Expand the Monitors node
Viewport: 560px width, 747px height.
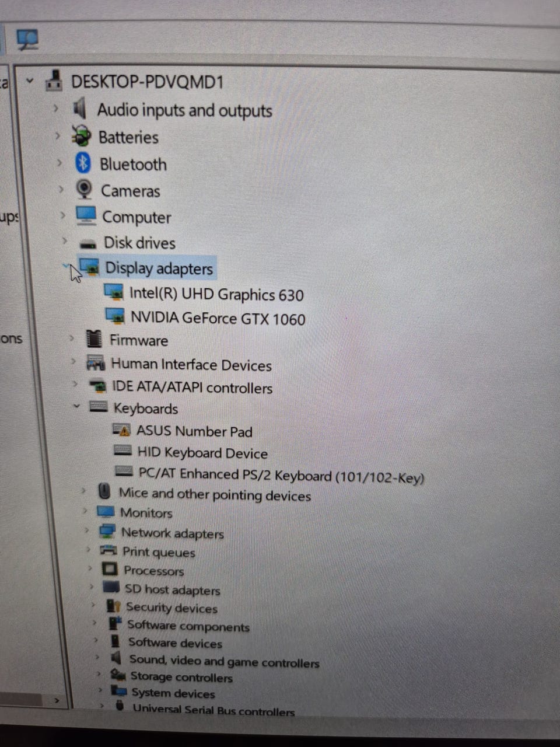point(85,511)
